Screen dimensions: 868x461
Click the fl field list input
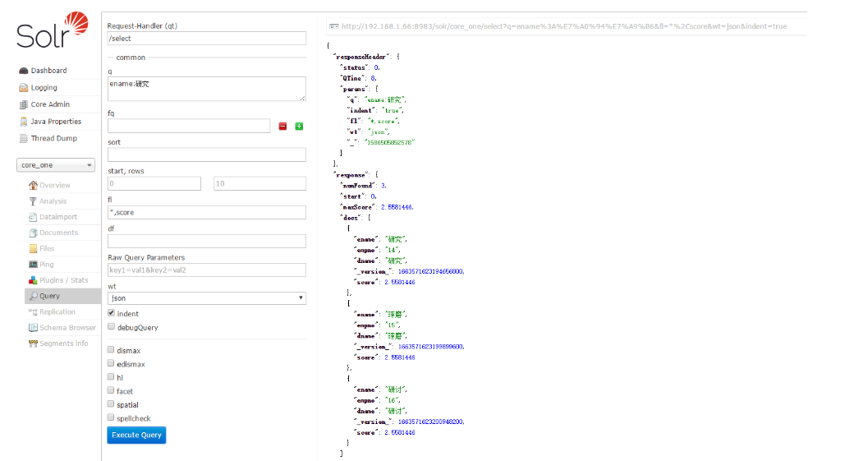pyautogui.click(x=206, y=212)
